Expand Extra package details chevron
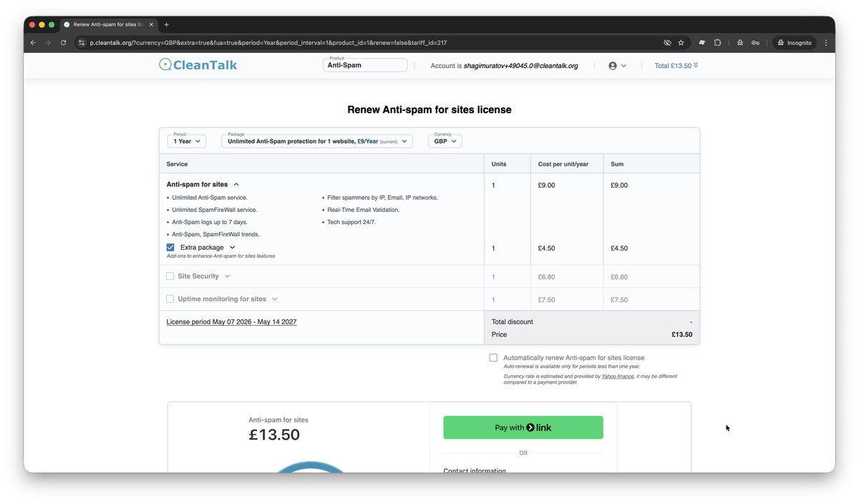Image resolution: width=859 pixels, height=504 pixels. coord(232,248)
